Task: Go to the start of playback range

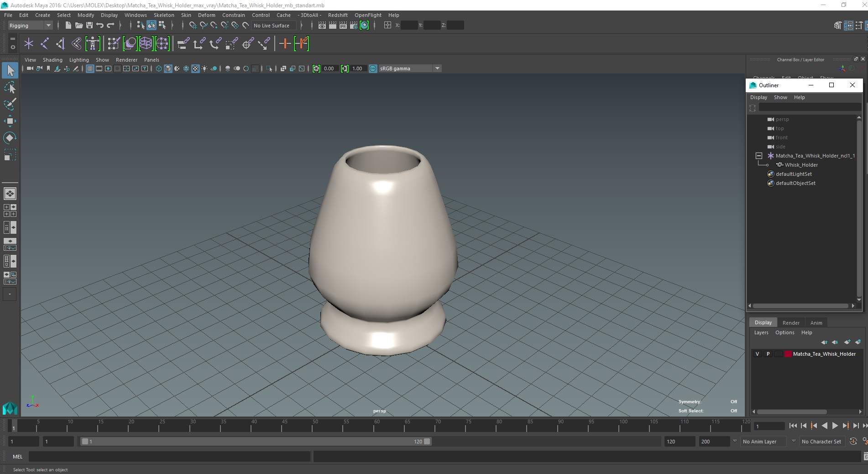Action: click(793, 426)
